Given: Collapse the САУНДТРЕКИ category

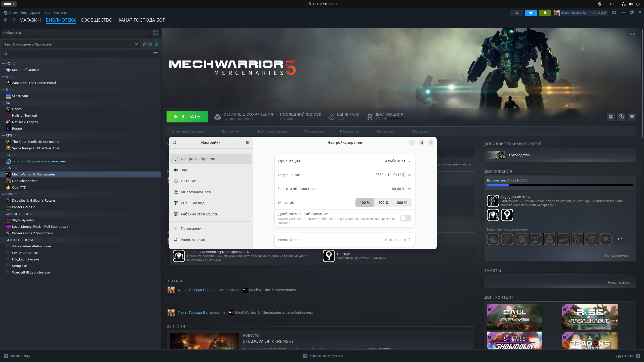Looking at the screenshot, I should click(3, 214).
